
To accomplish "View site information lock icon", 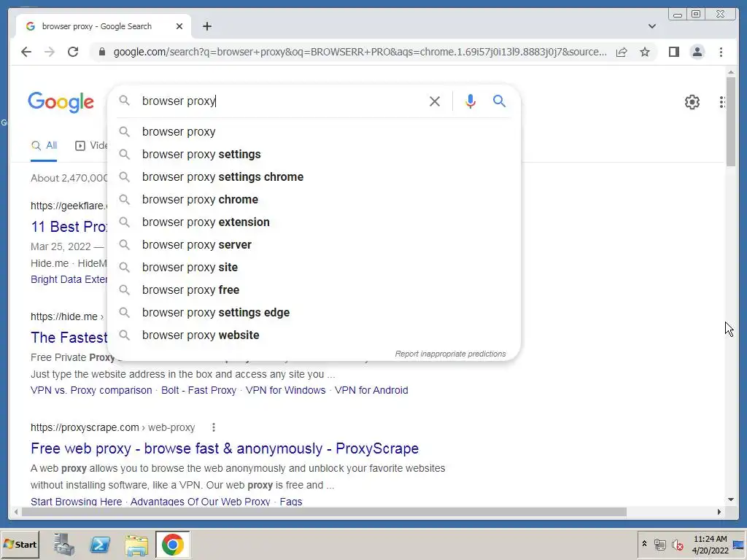I will (101, 52).
